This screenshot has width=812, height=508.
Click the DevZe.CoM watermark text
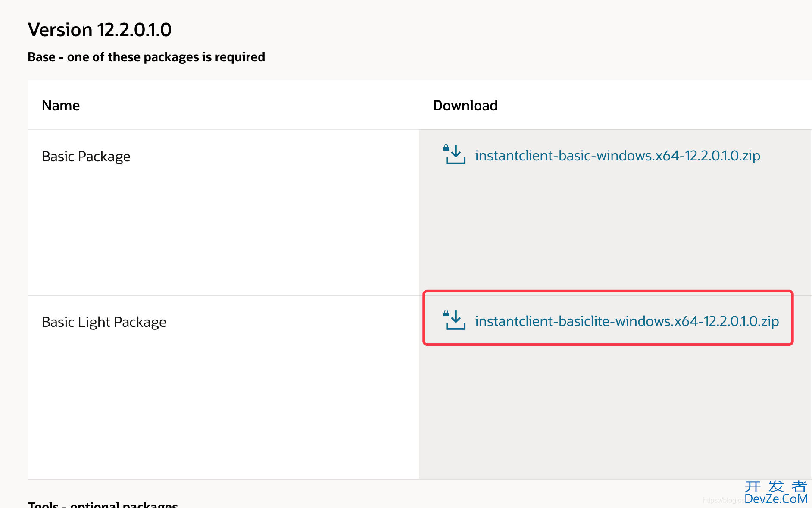pos(776,499)
